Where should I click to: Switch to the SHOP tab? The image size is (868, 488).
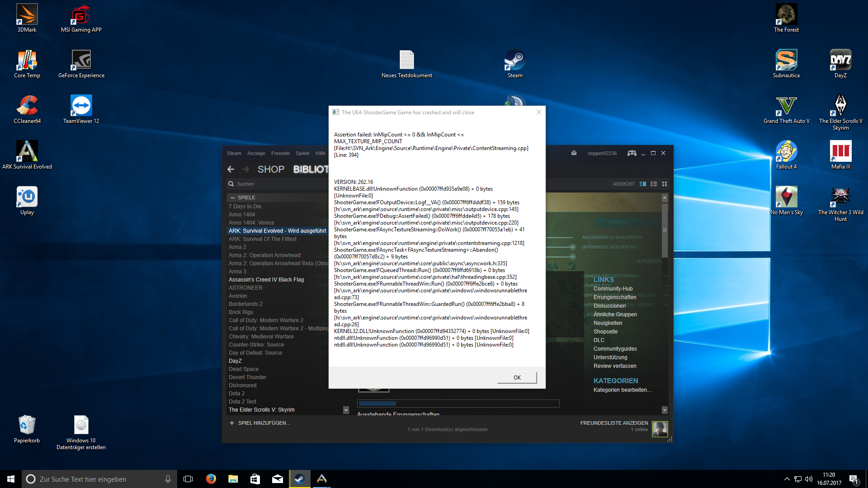pos(271,169)
